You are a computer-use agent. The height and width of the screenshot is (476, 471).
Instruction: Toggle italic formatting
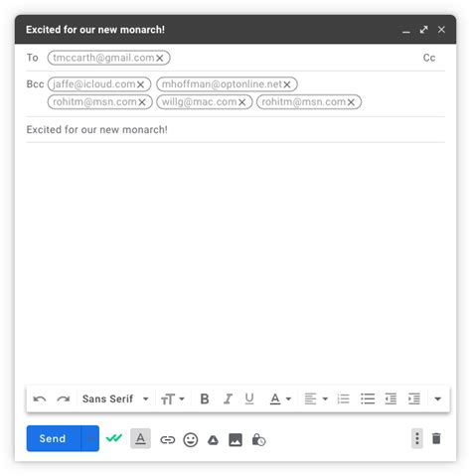click(x=228, y=398)
